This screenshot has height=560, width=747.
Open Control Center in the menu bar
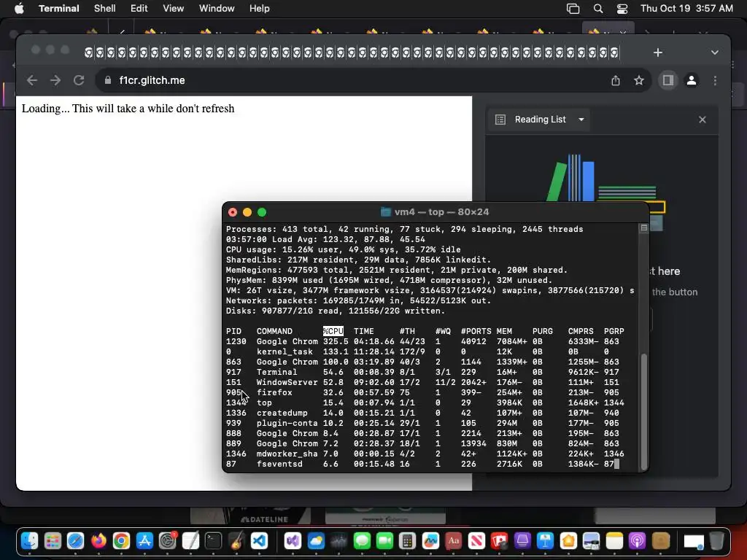622,9
